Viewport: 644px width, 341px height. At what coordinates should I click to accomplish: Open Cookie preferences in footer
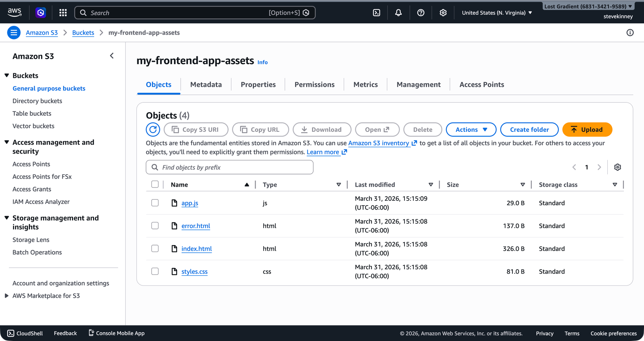click(x=613, y=333)
